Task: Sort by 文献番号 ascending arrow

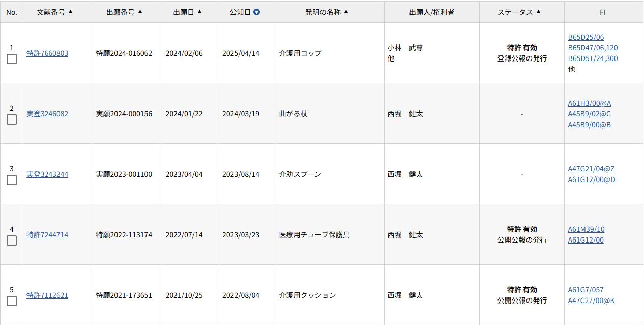Action: coord(71,12)
